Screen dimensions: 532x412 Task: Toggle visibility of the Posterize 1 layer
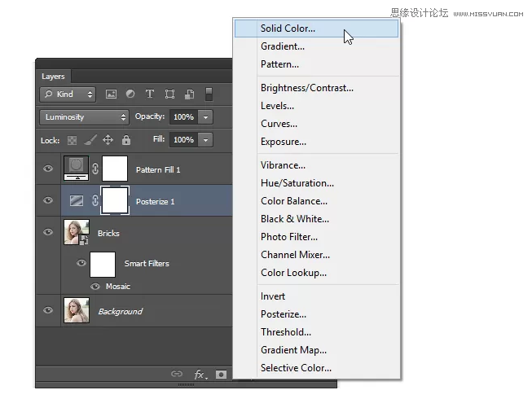pos(48,201)
